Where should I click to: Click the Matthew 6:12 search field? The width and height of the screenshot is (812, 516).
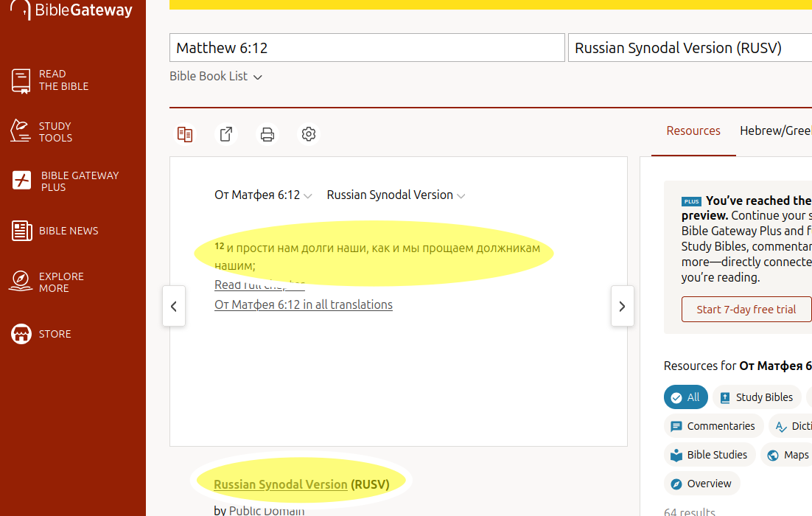pos(367,49)
